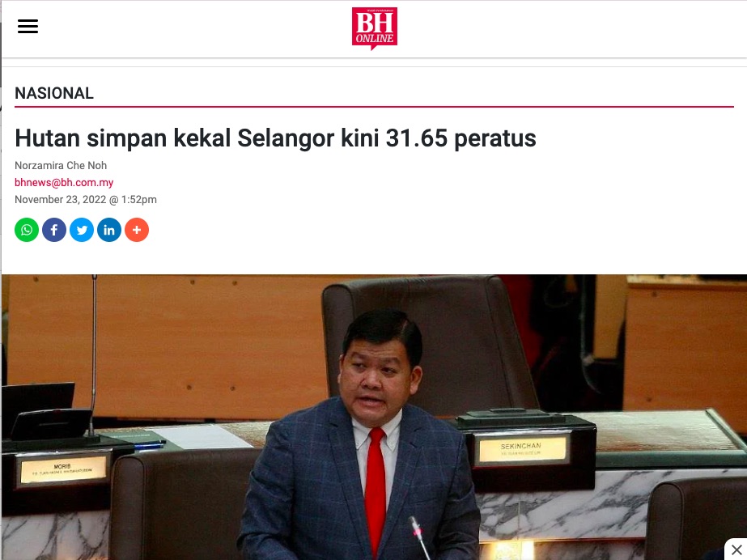This screenshot has width=747, height=560.
Task: Share article on Facebook
Action: 54,230
